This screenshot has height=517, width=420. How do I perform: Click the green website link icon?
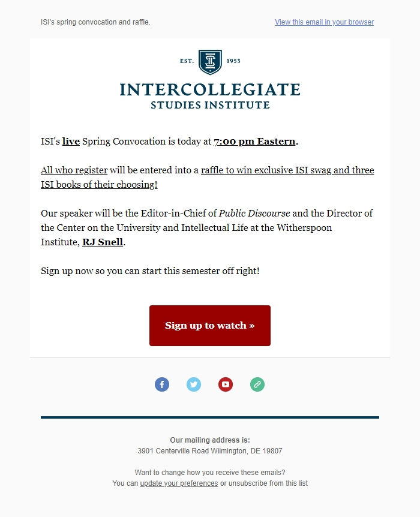(257, 384)
